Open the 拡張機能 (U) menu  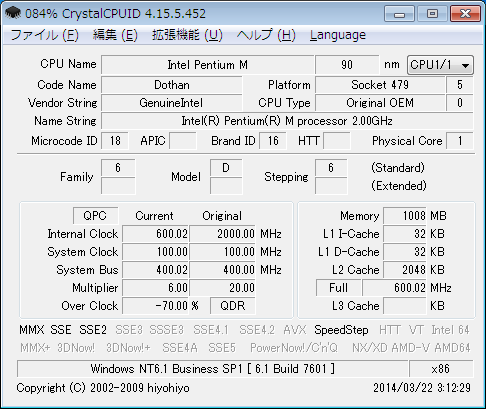click(x=187, y=35)
